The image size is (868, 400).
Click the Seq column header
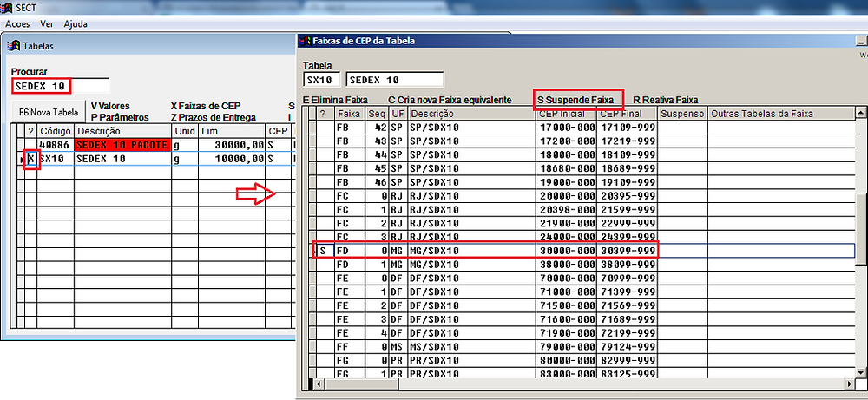(376, 114)
